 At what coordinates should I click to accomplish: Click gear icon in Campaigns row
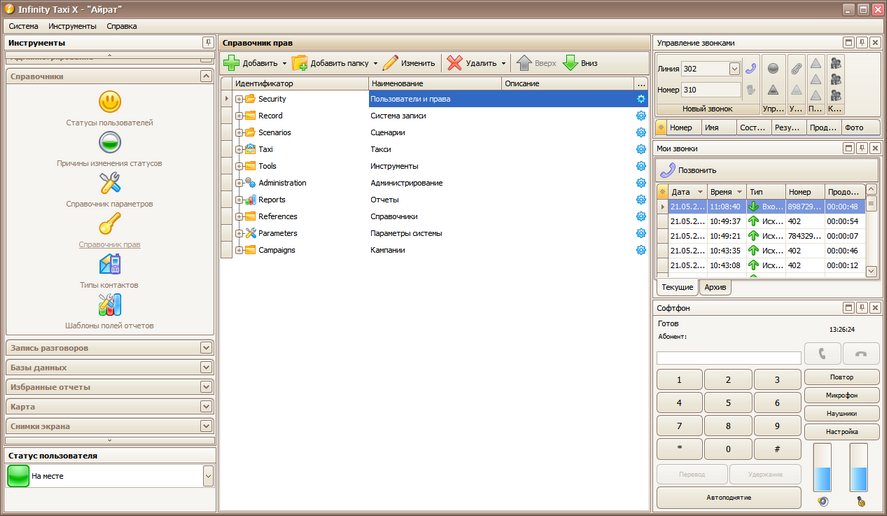641,250
